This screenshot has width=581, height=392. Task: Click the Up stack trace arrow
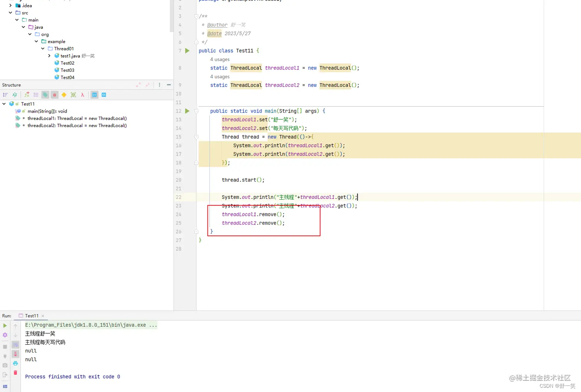(x=15, y=326)
